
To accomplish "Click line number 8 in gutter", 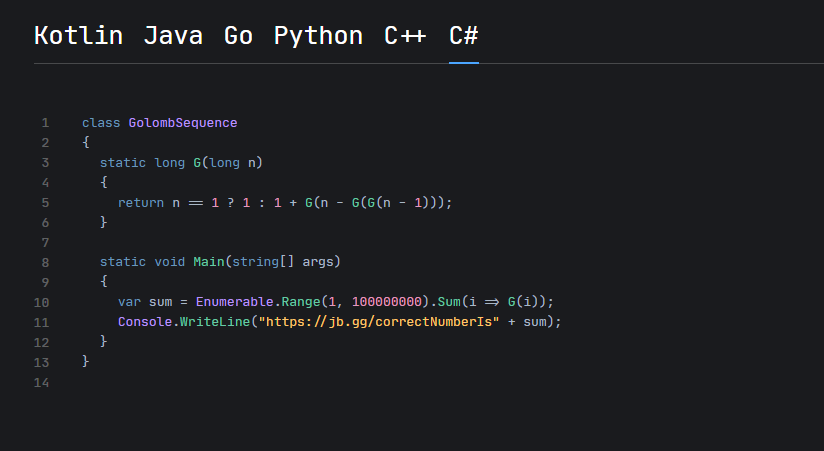I will point(45,263).
